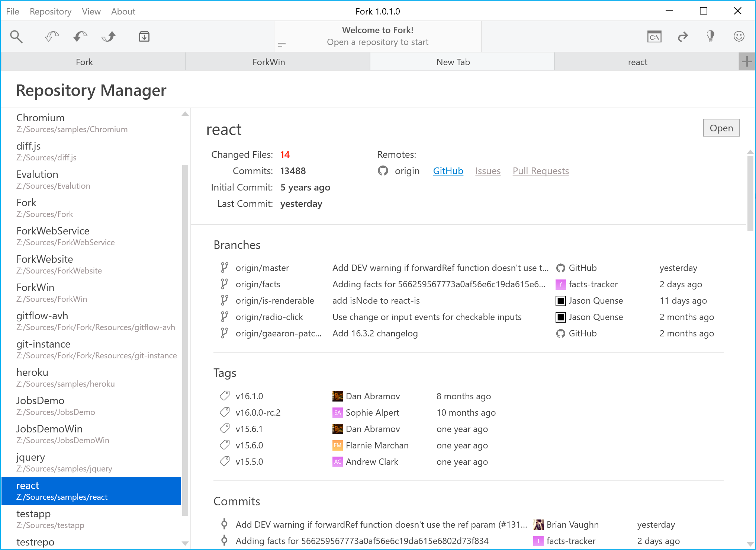This screenshot has width=756, height=550.
Task: Click repository list scroll down arrow
Action: [185, 543]
